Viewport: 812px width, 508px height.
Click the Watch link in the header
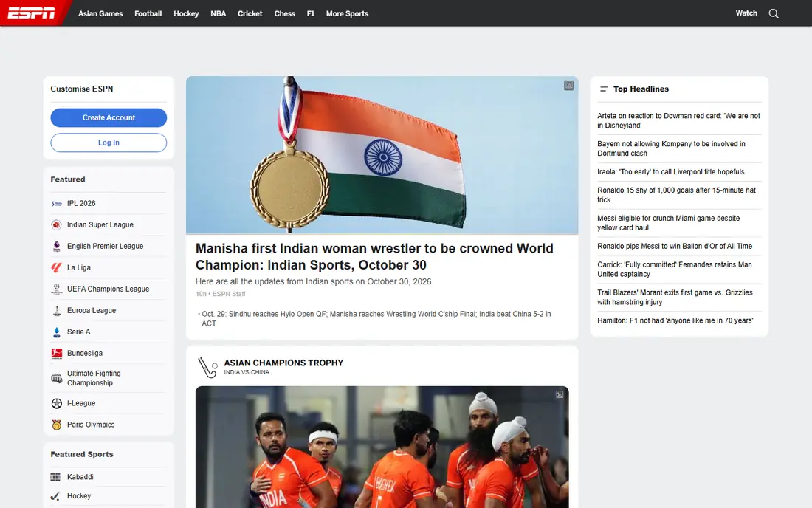[746, 13]
